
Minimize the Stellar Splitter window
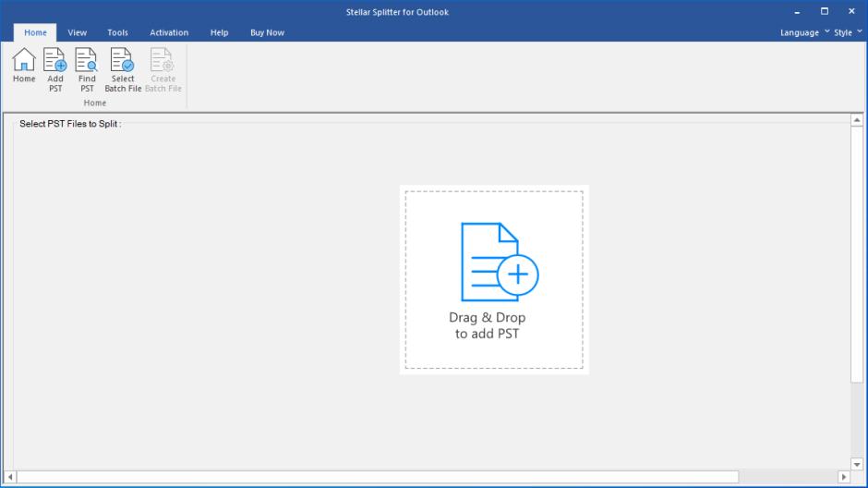797,12
